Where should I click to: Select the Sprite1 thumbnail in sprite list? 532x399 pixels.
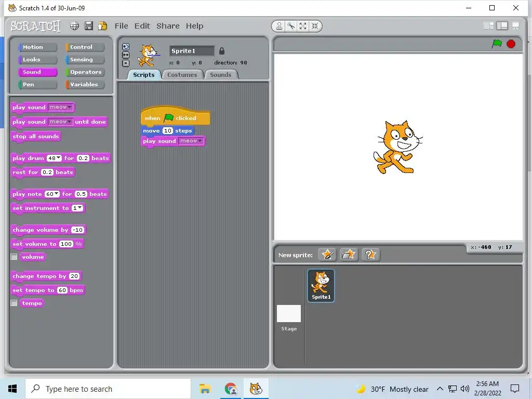click(321, 285)
